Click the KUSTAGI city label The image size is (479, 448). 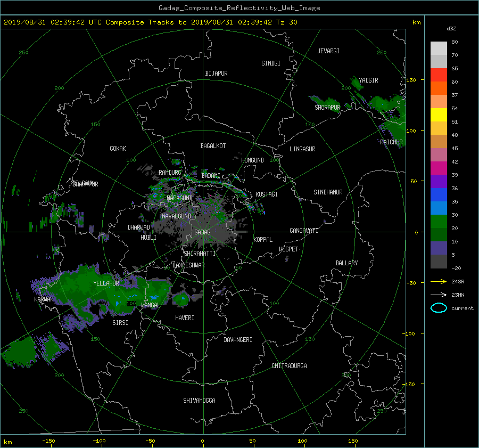267,194
